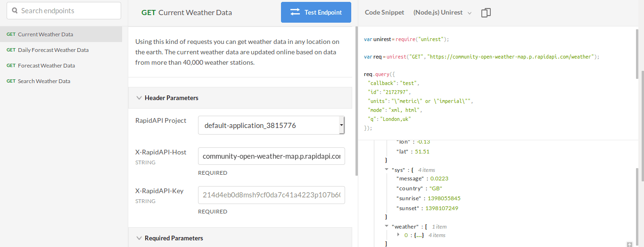Collapse the "sys" JSON node
Screen dimensions: 644x247
(x=387, y=170)
